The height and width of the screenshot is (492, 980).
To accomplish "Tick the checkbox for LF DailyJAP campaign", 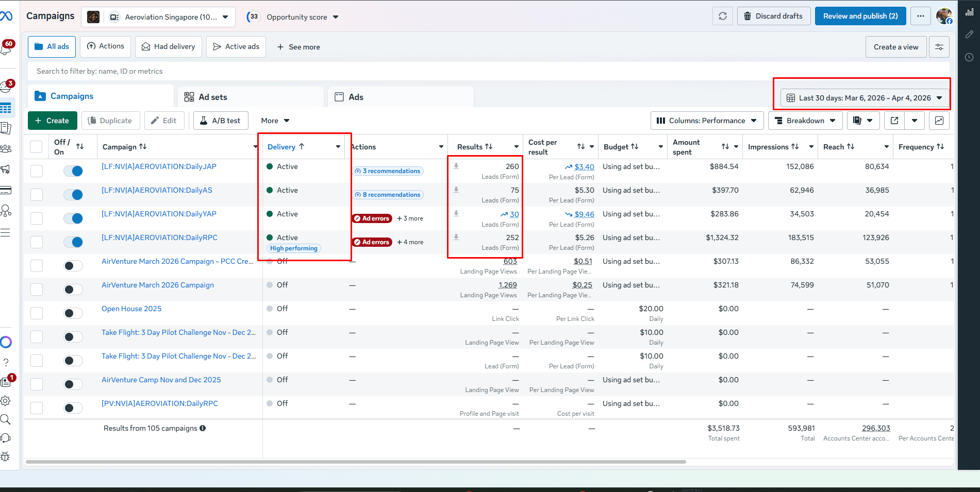I will tap(37, 171).
